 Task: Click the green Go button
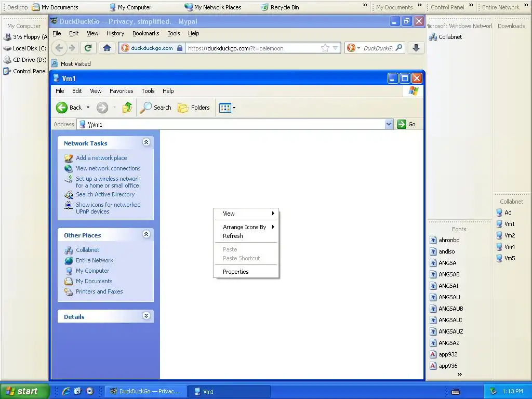(406, 124)
